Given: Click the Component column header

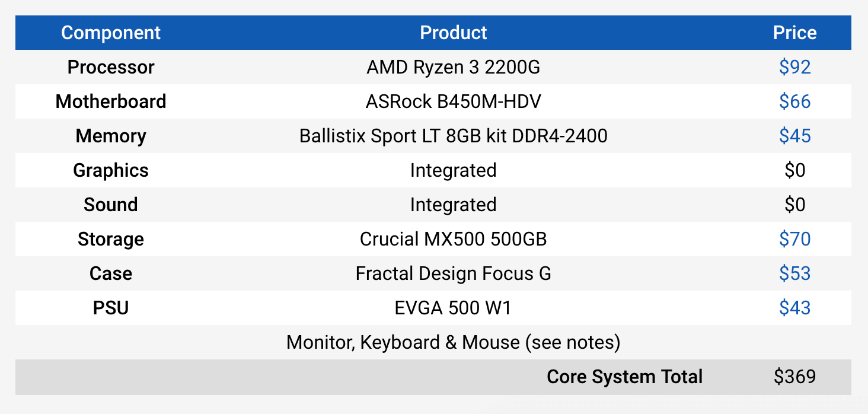Looking at the screenshot, I should [x=111, y=33].
